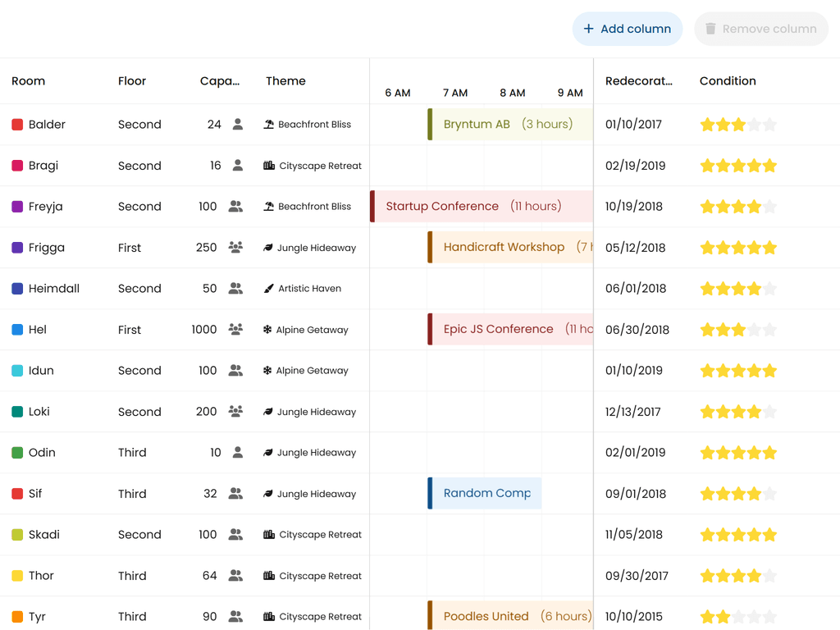Click the city buildings icon for Thor

point(269,576)
